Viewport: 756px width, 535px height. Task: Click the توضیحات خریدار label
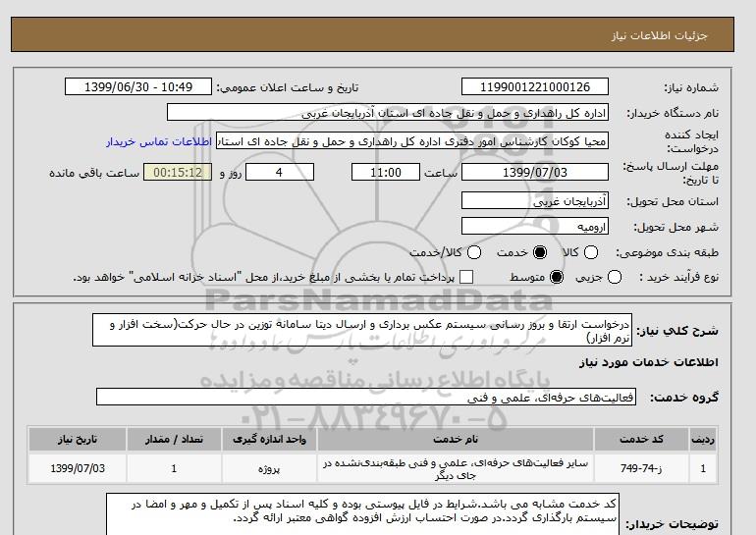(672, 524)
